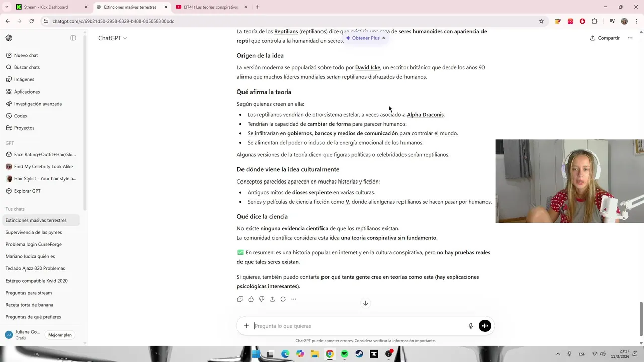Open the Problema login CurseForge chat
This screenshot has width=644, height=362.
pyautogui.click(x=41, y=244)
